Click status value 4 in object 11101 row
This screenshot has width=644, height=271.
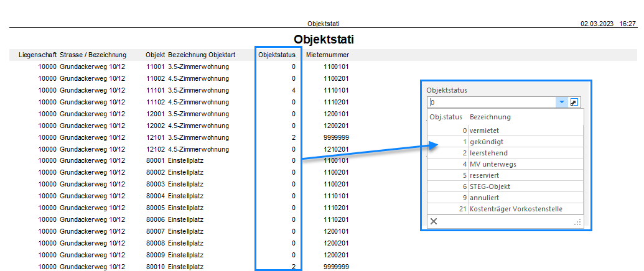pyautogui.click(x=294, y=90)
